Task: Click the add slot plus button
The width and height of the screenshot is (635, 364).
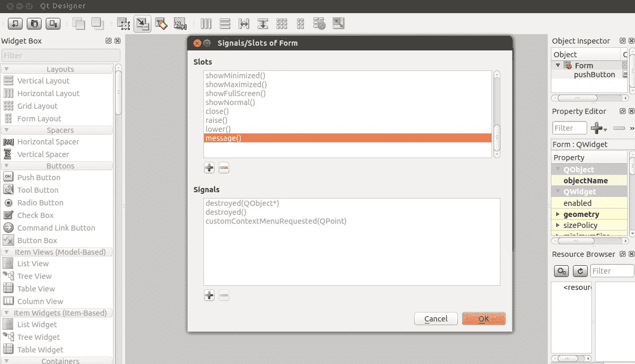Action: click(209, 168)
